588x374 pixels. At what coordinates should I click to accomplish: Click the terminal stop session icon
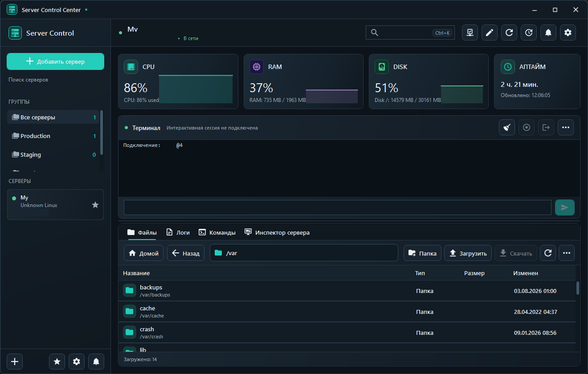(x=527, y=127)
